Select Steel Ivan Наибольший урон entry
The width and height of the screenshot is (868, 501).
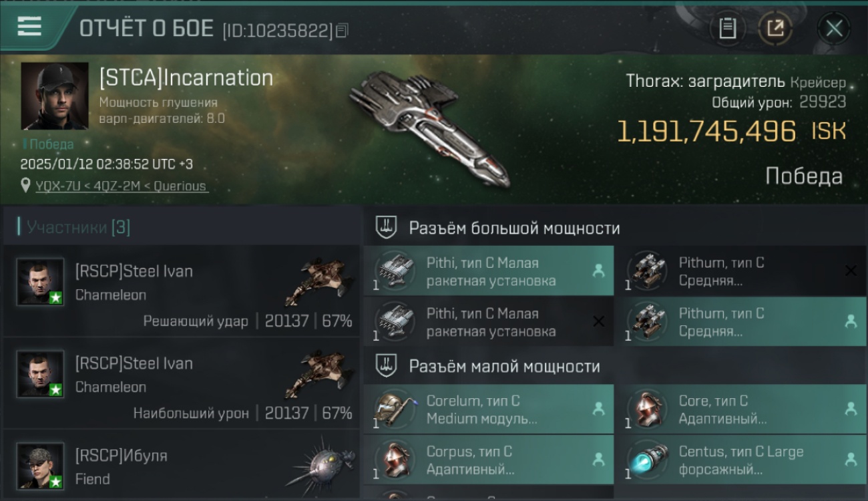click(181, 383)
